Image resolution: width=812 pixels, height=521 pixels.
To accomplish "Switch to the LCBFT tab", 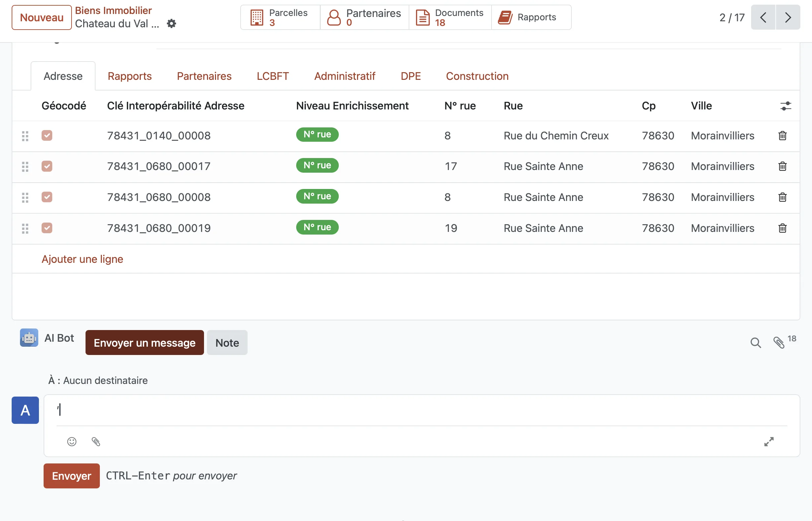I will pyautogui.click(x=273, y=76).
